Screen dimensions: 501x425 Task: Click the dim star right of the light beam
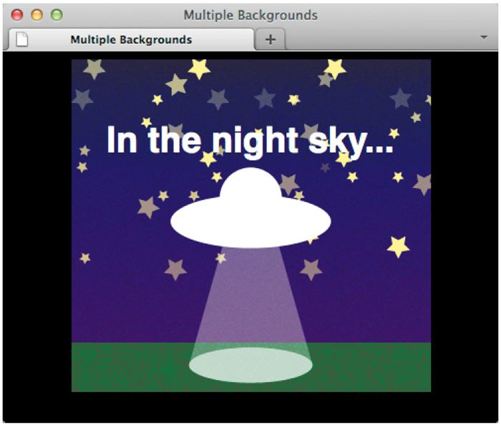(x=311, y=269)
